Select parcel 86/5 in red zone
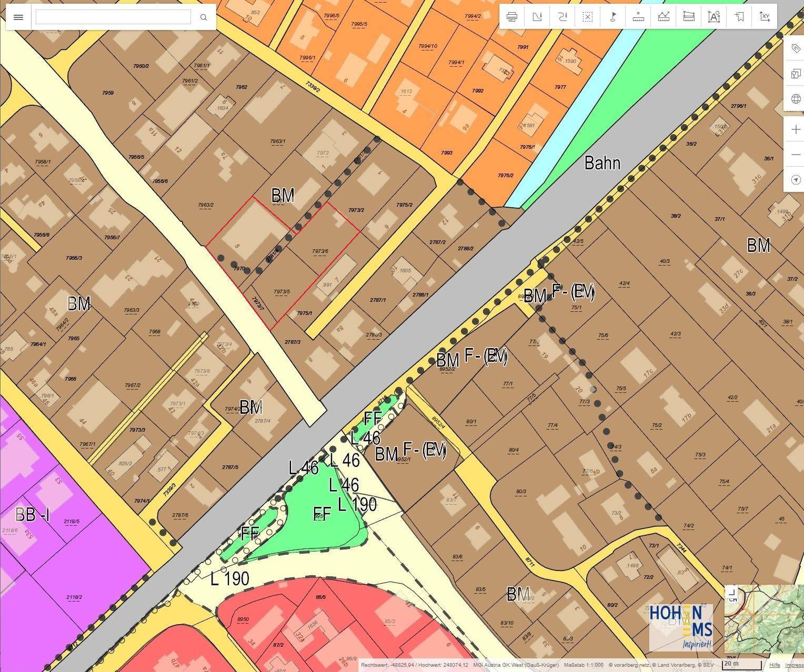Screen dimensions: 804x672 click(321, 597)
